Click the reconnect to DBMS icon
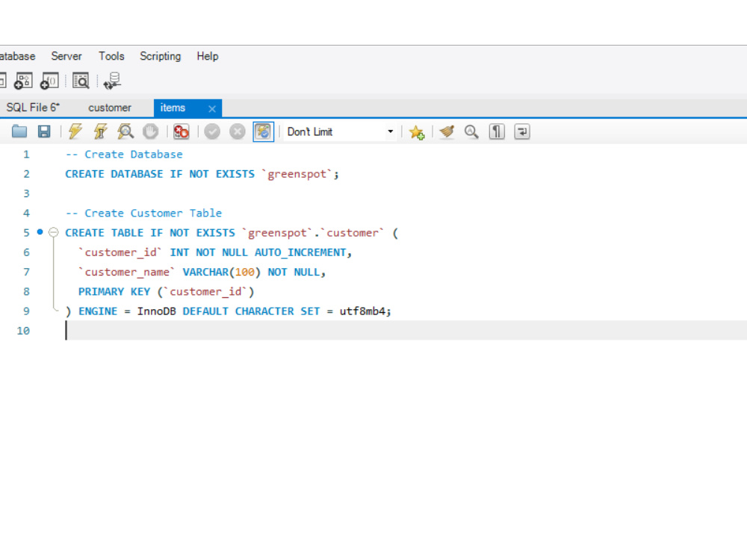Image resolution: width=747 pixels, height=560 pixels. (113, 81)
